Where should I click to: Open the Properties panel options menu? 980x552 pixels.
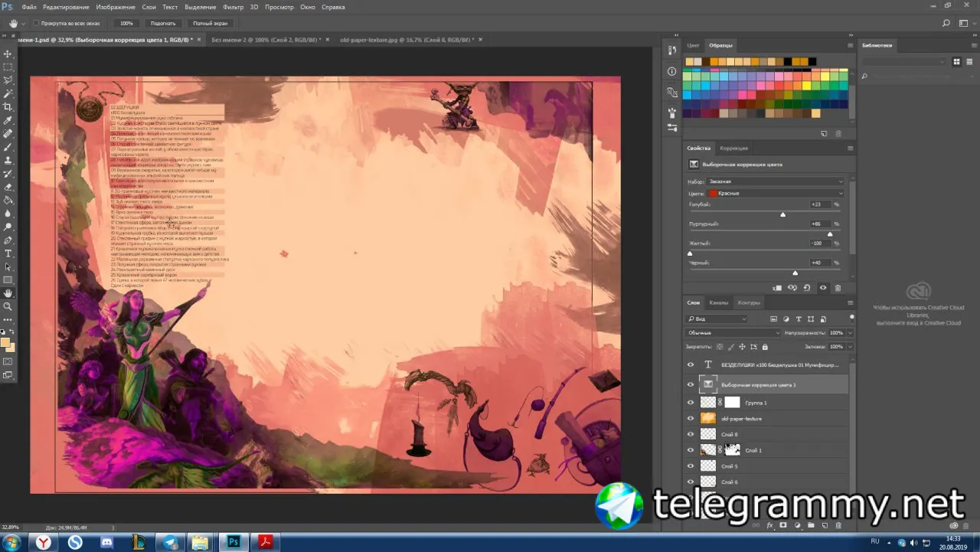tap(850, 148)
